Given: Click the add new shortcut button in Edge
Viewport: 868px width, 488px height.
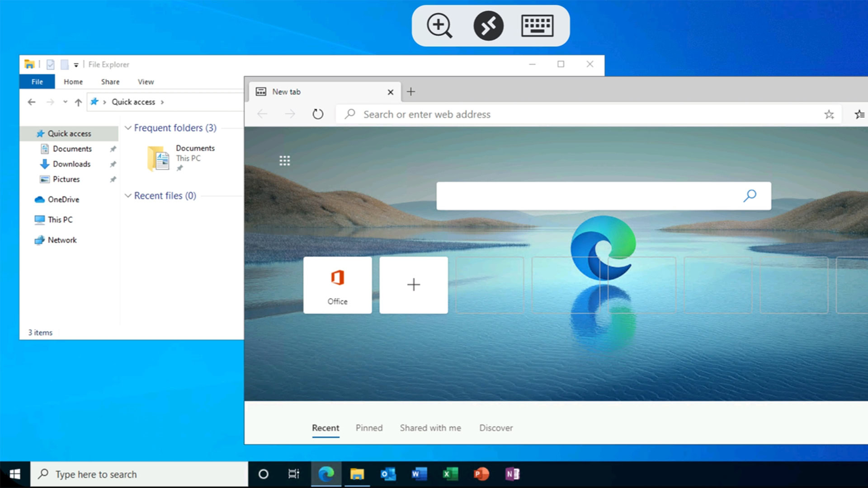Looking at the screenshot, I should coord(413,285).
